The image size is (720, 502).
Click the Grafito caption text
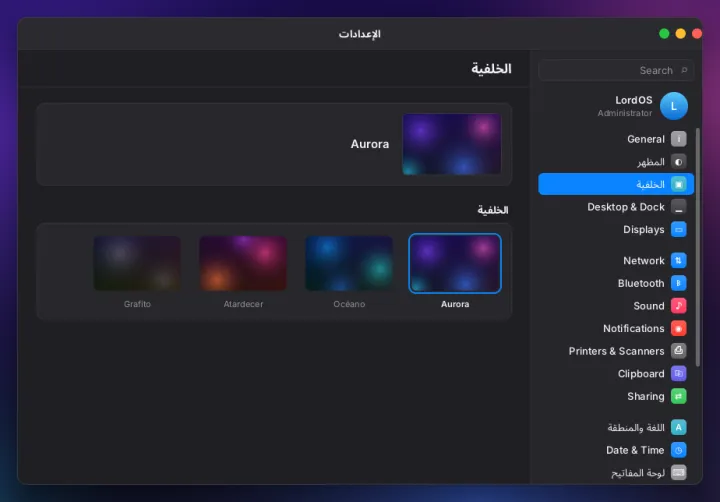coord(137,304)
